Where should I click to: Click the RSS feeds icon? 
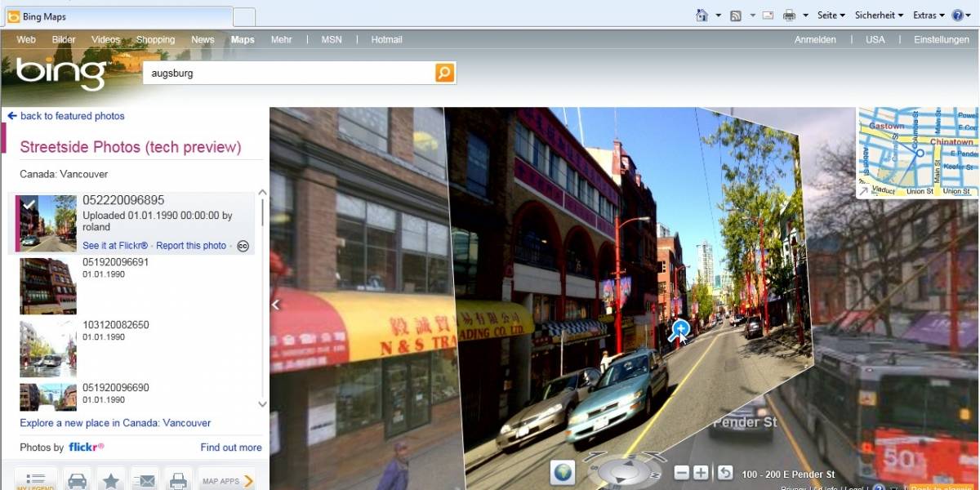[x=735, y=16]
